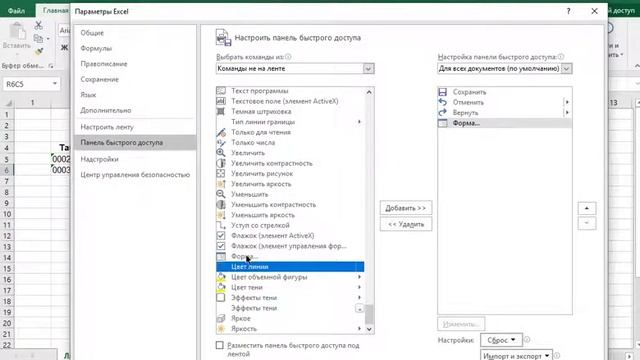Choose the 'Только для чтения' icon
This screenshot has width=640, height=360.
click(x=221, y=132)
